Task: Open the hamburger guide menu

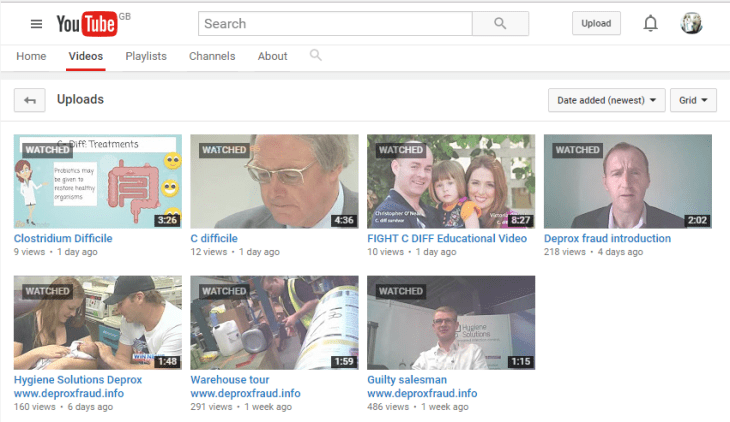Action: click(36, 24)
